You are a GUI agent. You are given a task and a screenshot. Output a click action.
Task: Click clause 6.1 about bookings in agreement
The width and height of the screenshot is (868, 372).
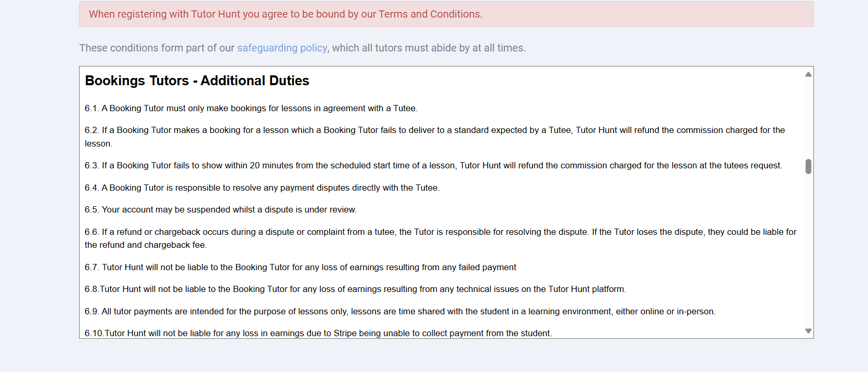coord(251,108)
